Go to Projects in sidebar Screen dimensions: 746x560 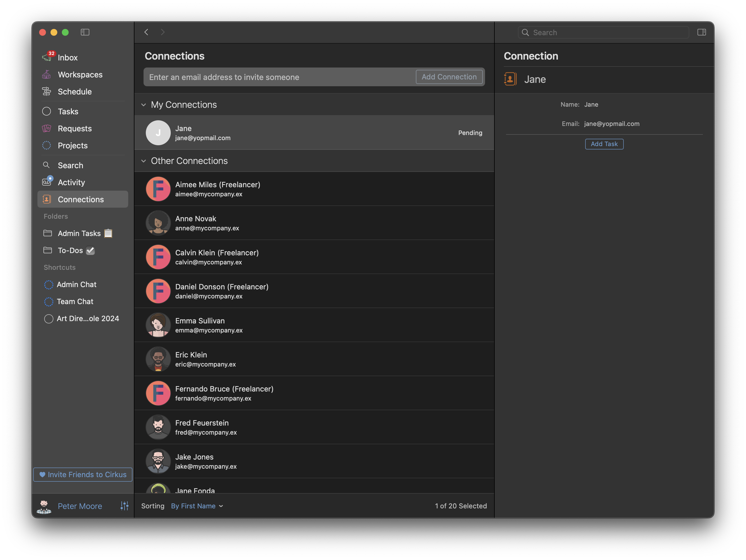pyautogui.click(x=73, y=146)
